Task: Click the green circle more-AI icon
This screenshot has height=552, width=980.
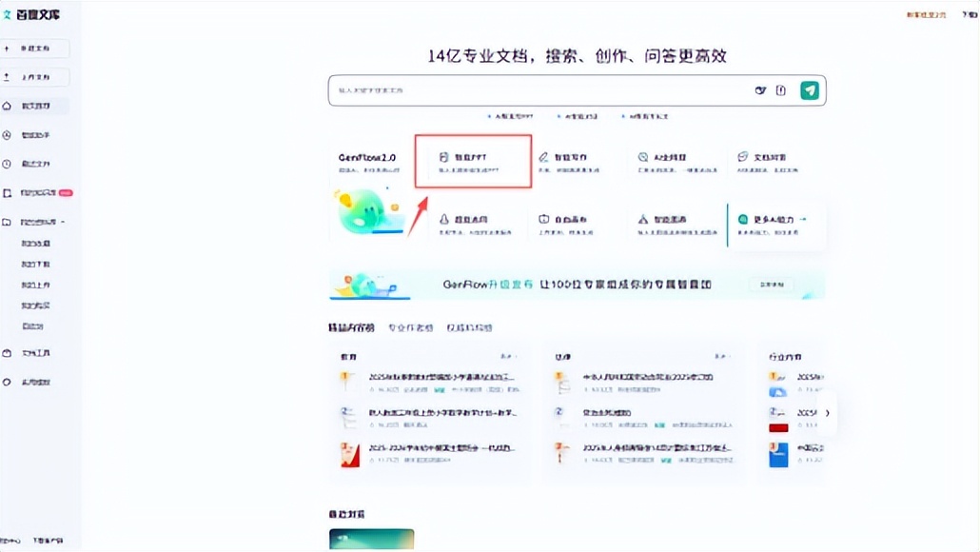Action: point(742,219)
